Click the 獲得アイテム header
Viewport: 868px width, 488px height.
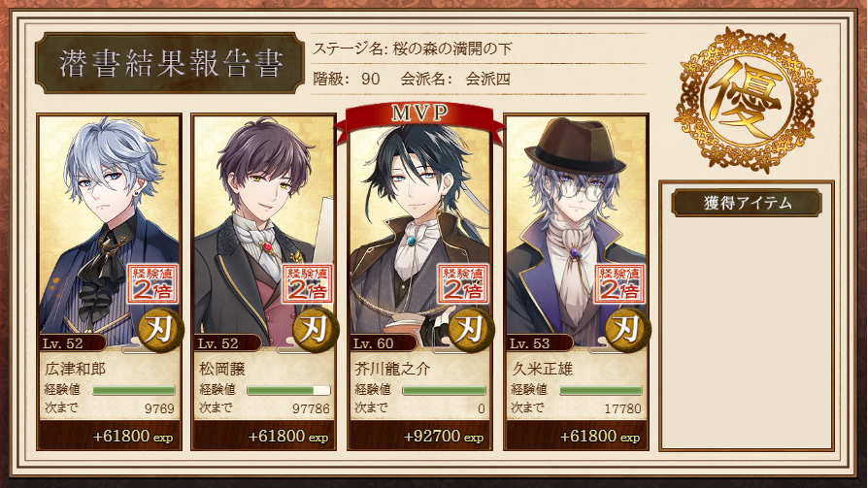747,203
